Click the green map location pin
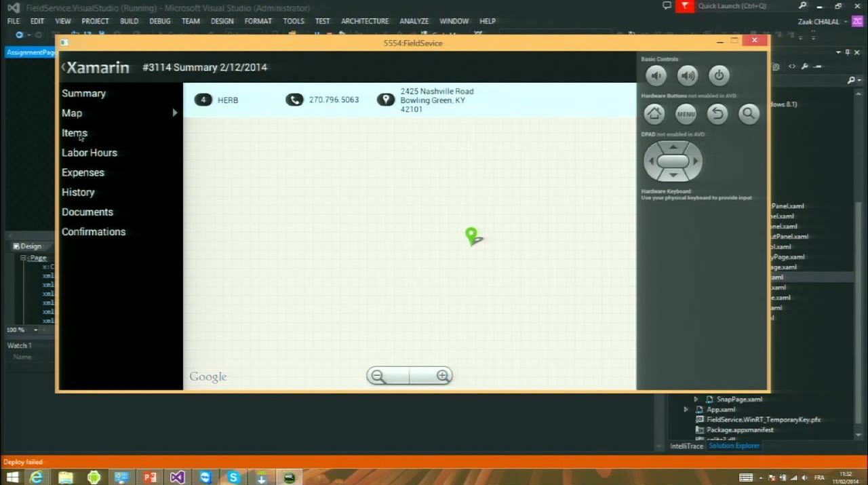Viewport: 868px width, 485px height. click(x=472, y=235)
